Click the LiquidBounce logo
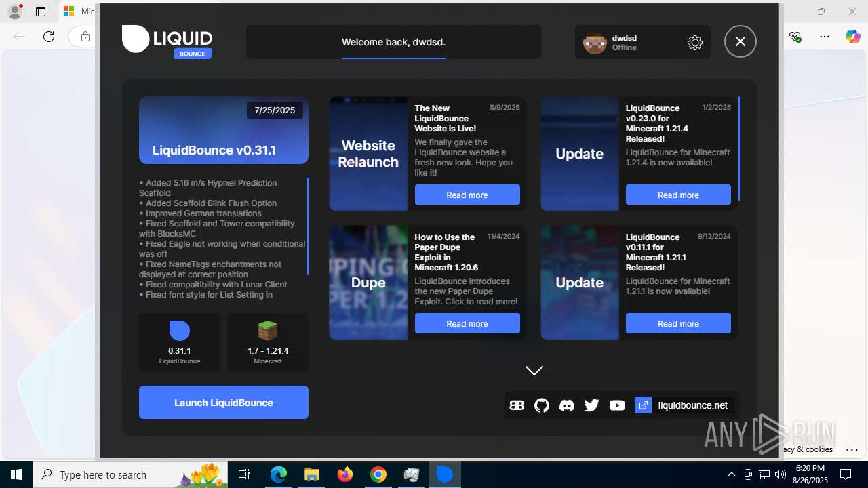 coord(167,41)
